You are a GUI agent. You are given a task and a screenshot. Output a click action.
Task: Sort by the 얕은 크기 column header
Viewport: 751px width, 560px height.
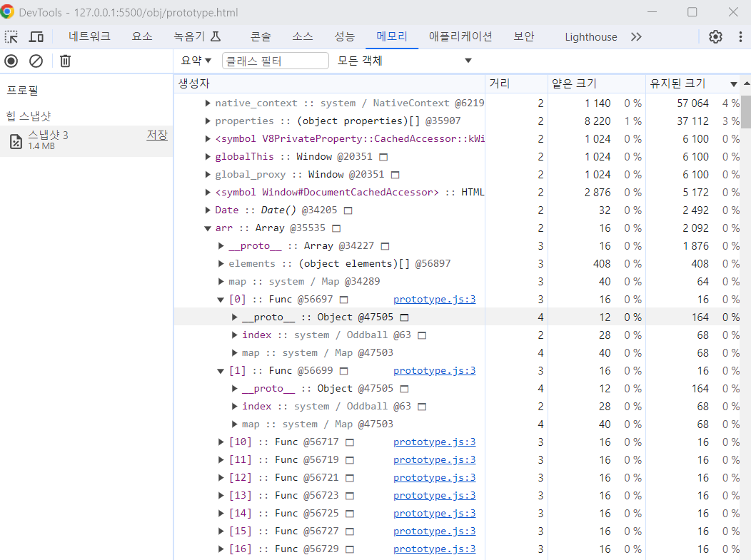pos(596,83)
